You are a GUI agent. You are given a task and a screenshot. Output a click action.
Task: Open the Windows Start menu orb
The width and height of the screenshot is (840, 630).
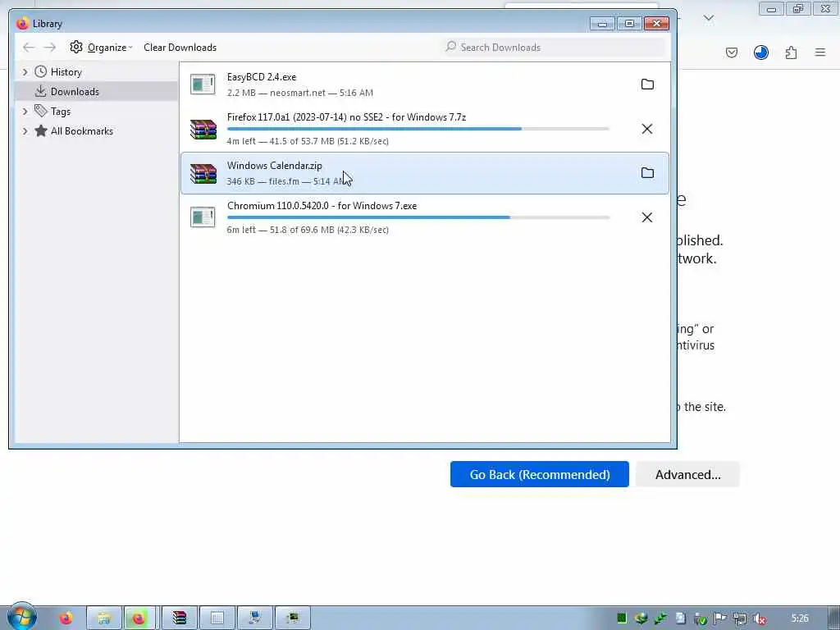21,617
